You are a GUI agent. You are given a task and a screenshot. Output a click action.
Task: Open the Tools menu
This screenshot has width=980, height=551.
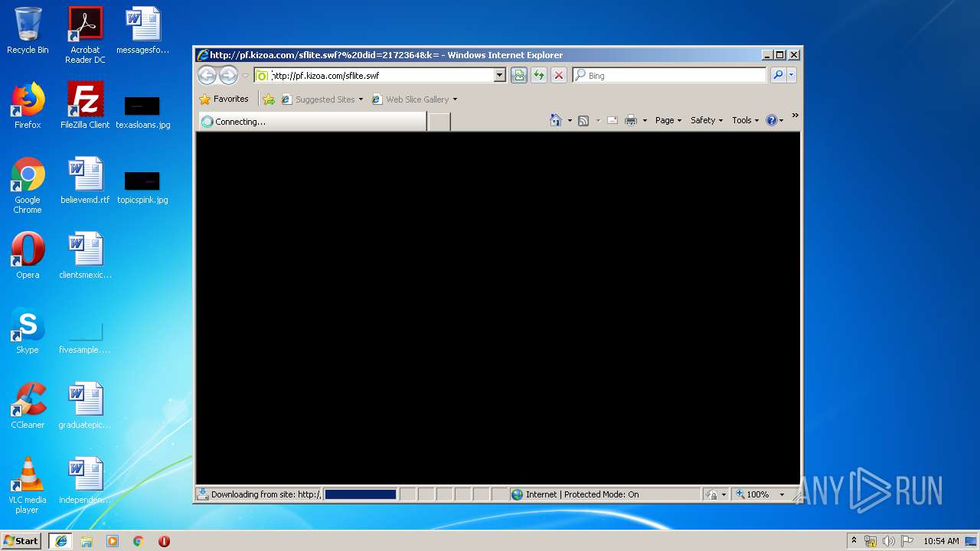(x=745, y=120)
